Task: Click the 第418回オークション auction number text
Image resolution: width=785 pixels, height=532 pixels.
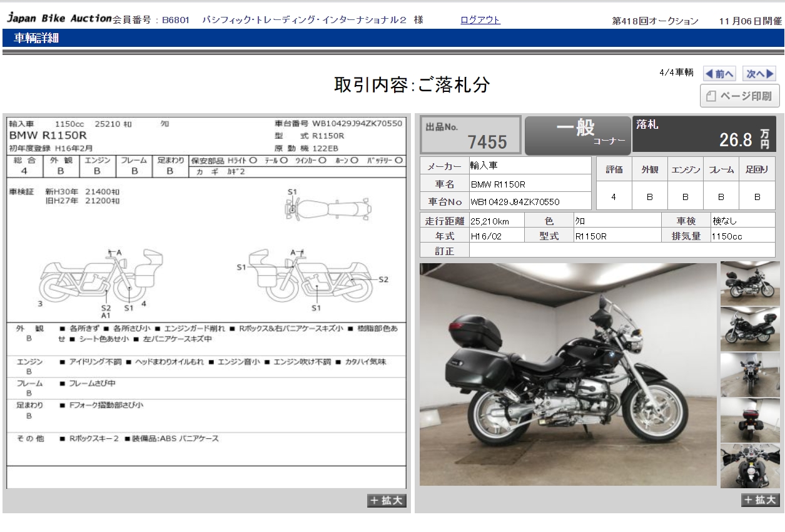Action: click(x=655, y=21)
